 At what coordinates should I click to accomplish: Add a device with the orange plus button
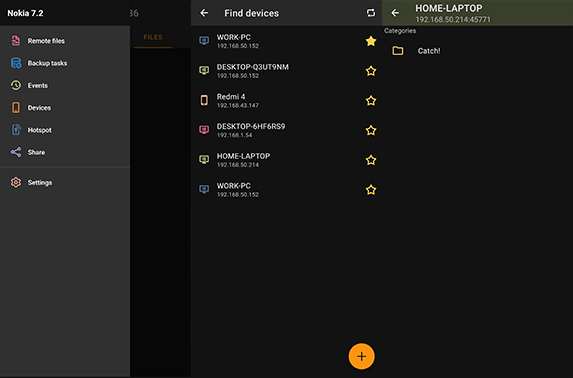pos(361,356)
